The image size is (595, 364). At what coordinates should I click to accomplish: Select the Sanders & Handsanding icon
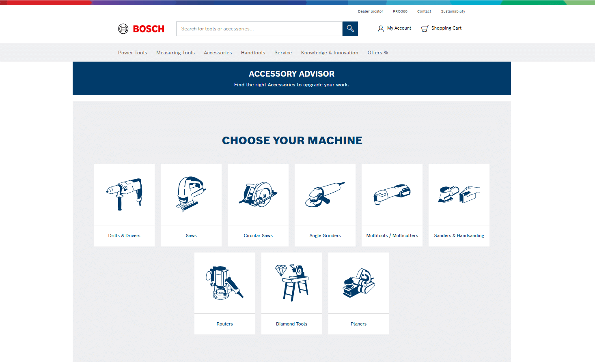(459, 195)
